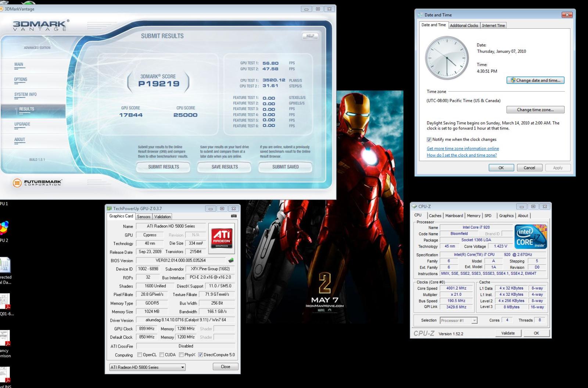The width and height of the screenshot is (588, 388).
Task: Click the Driver Version field in GPU-Z
Action: 186,320
